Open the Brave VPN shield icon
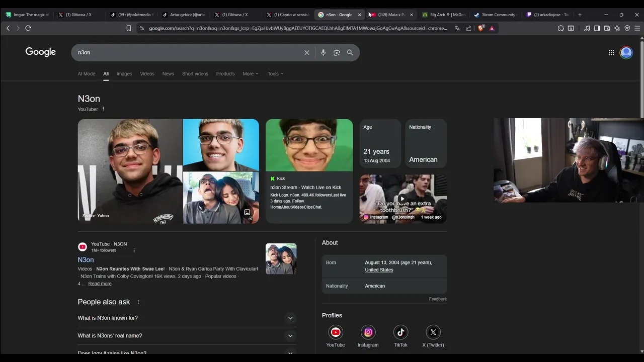Viewport: 644px width, 362px height. [627, 28]
